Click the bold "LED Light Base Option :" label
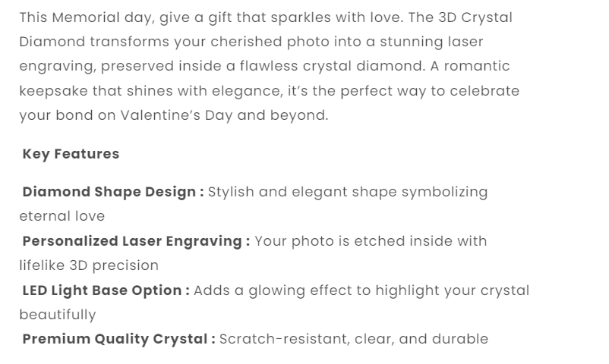Image resolution: width=609 pixels, height=364 pixels. 106,290
